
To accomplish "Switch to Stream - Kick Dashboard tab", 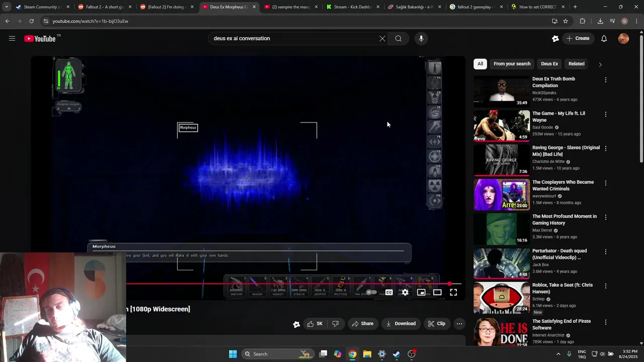I will pyautogui.click(x=353, y=7).
